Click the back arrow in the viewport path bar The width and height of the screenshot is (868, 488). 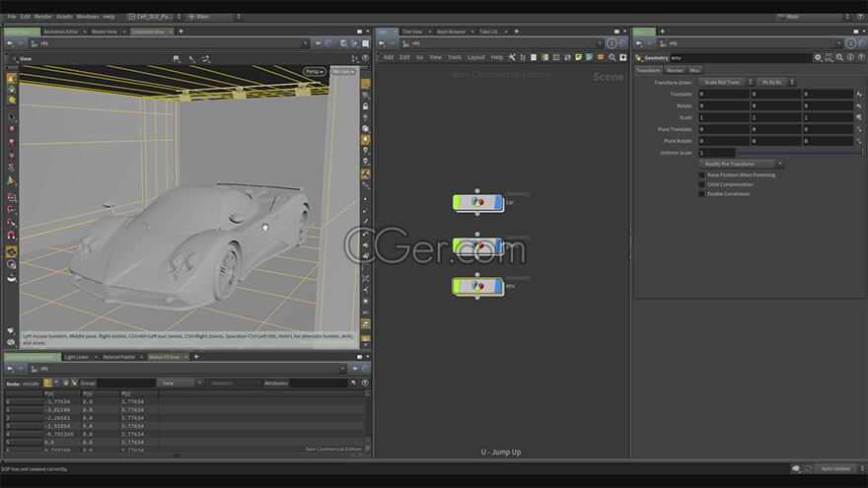10,43
